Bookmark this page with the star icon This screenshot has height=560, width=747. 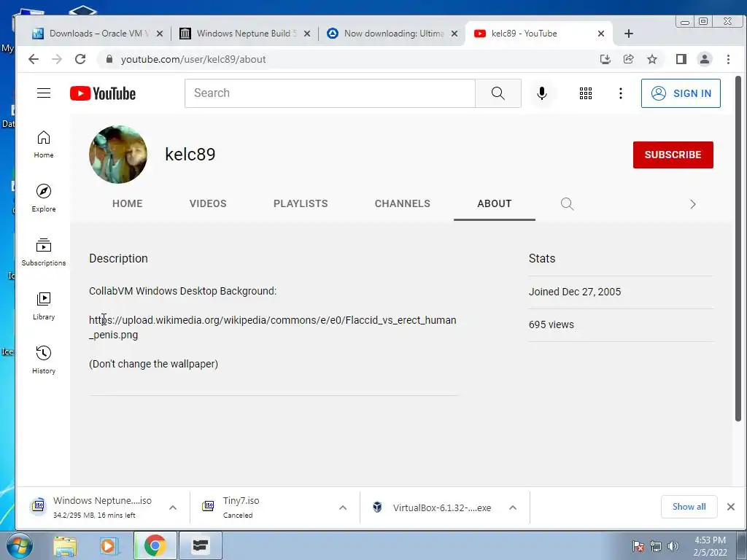click(x=652, y=59)
